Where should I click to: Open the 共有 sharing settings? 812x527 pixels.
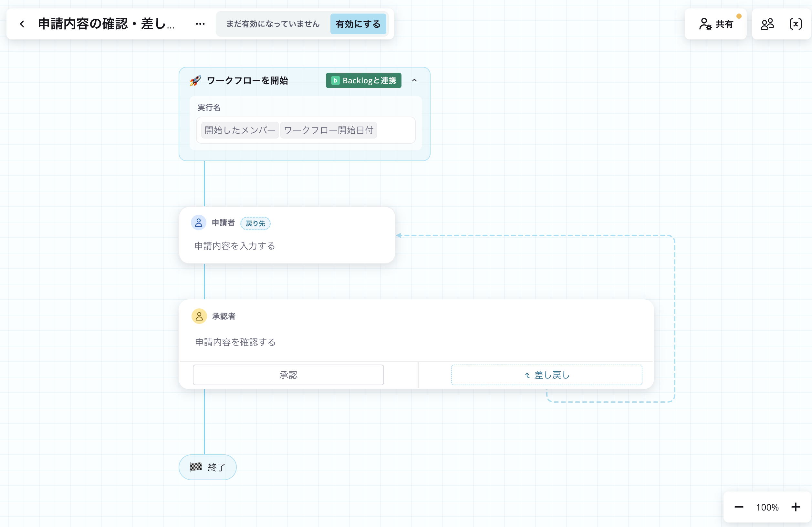pyautogui.click(x=715, y=24)
